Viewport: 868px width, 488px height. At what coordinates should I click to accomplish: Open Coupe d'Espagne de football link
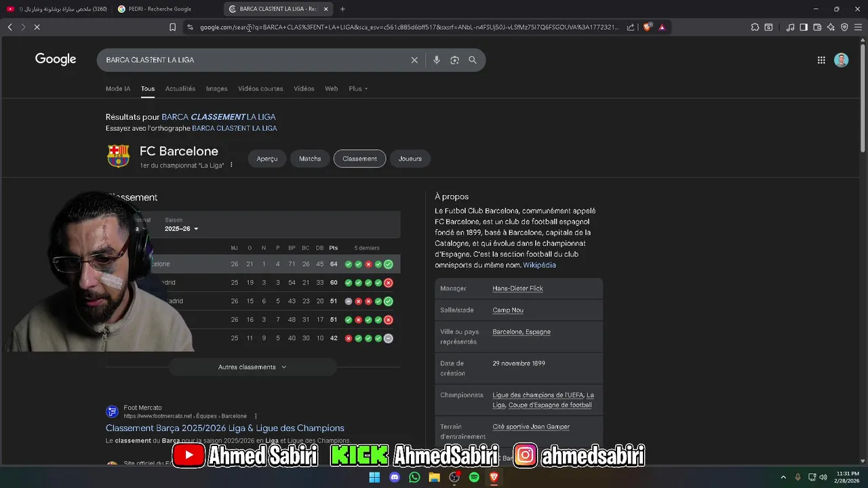[550, 405]
